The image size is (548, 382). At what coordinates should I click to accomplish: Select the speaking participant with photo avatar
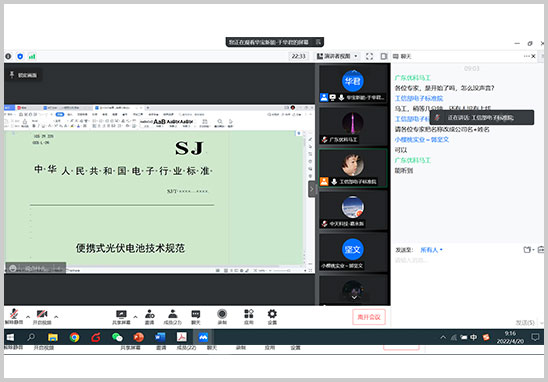353,168
